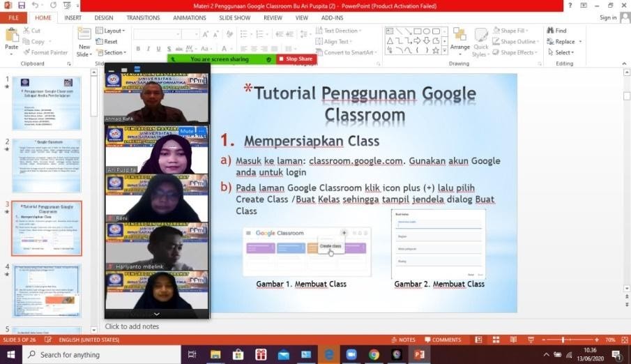Toggle Strikethrough formatting
The height and width of the screenshot is (364, 631).
click(179, 49)
